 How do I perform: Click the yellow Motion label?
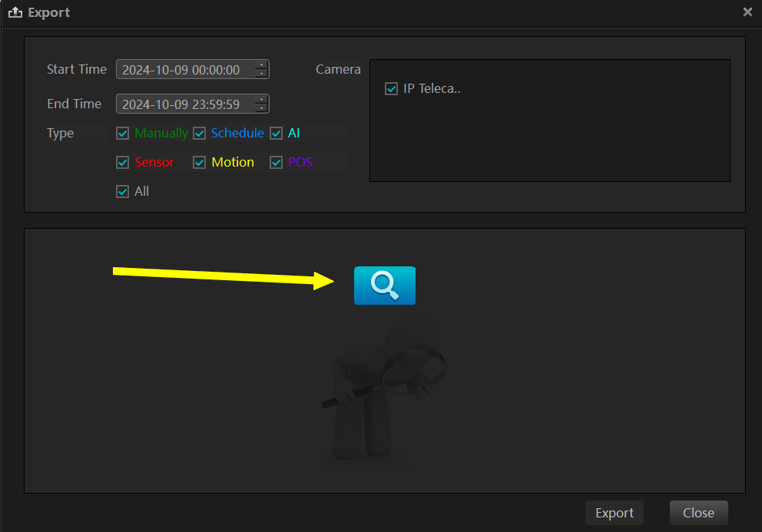click(x=233, y=162)
